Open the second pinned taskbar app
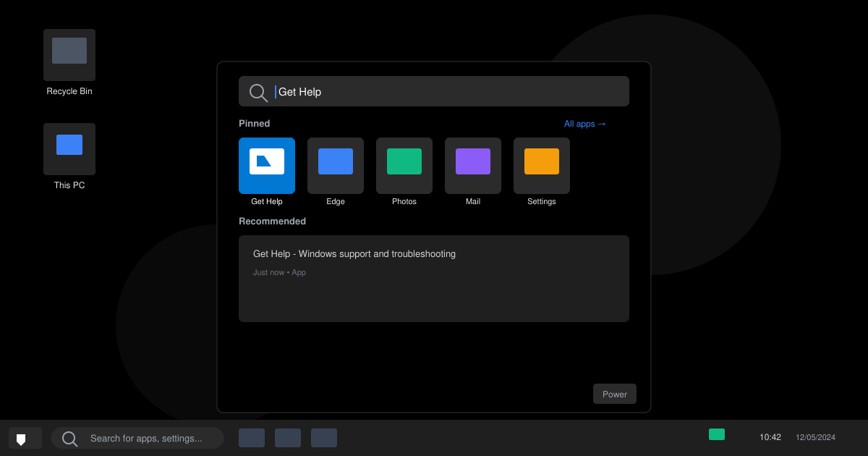868x456 pixels. pos(288,438)
